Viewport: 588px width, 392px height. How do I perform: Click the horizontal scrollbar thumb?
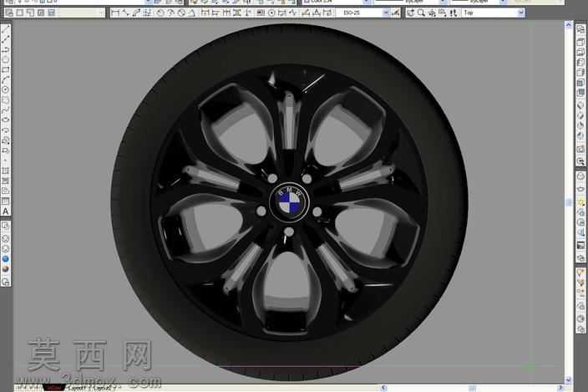point(473,388)
